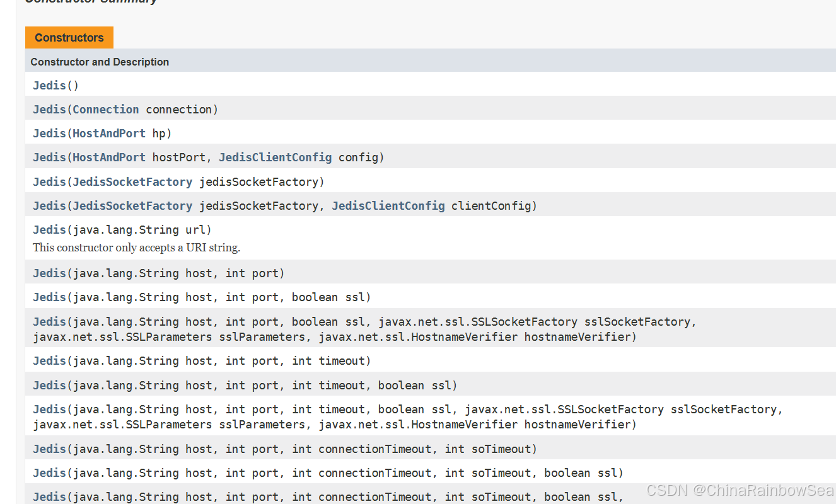Image resolution: width=836 pixels, height=504 pixels.
Task: Select the orange Constructors tab
Action: [x=69, y=38]
